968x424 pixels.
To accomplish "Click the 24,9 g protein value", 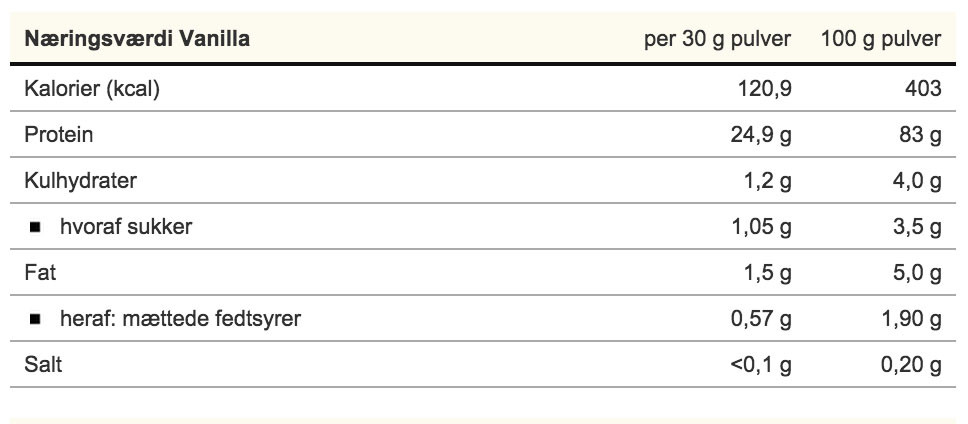I will click(x=761, y=135).
